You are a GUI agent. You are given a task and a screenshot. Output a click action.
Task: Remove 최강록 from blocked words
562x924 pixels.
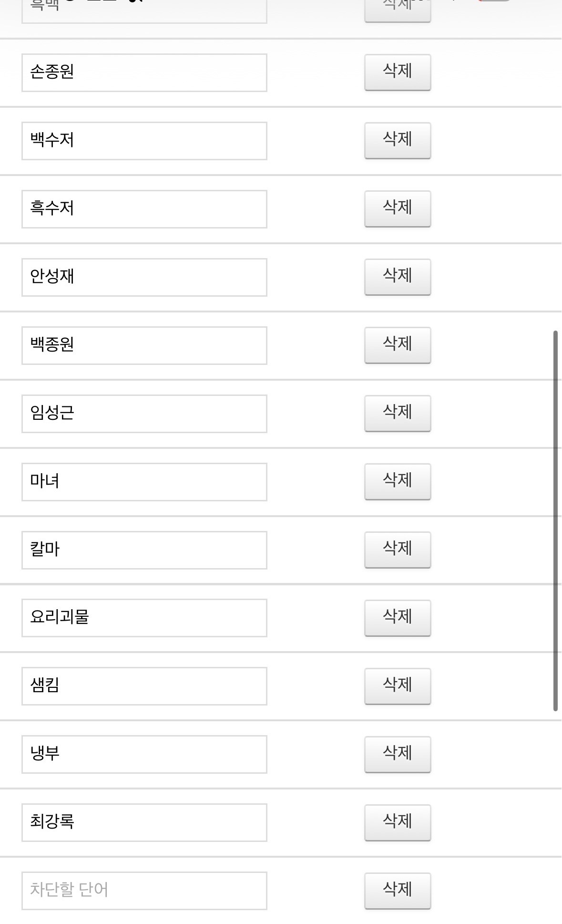tap(398, 822)
